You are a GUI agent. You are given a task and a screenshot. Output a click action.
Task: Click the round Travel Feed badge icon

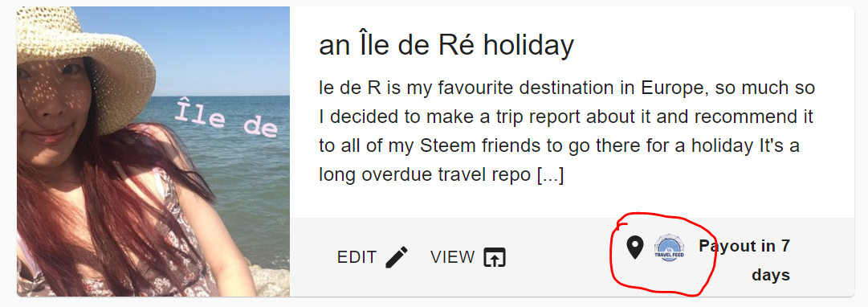(x=669, y=248)
